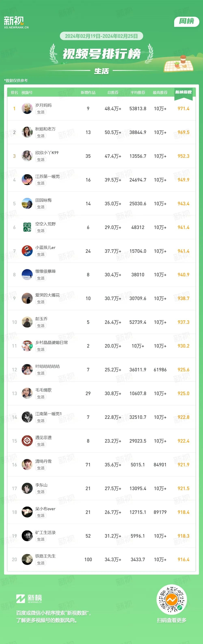Open 遇见非遗 red emblem avatar
The height and width of the screenshot is (644, 203).
(x=27, y=441)
